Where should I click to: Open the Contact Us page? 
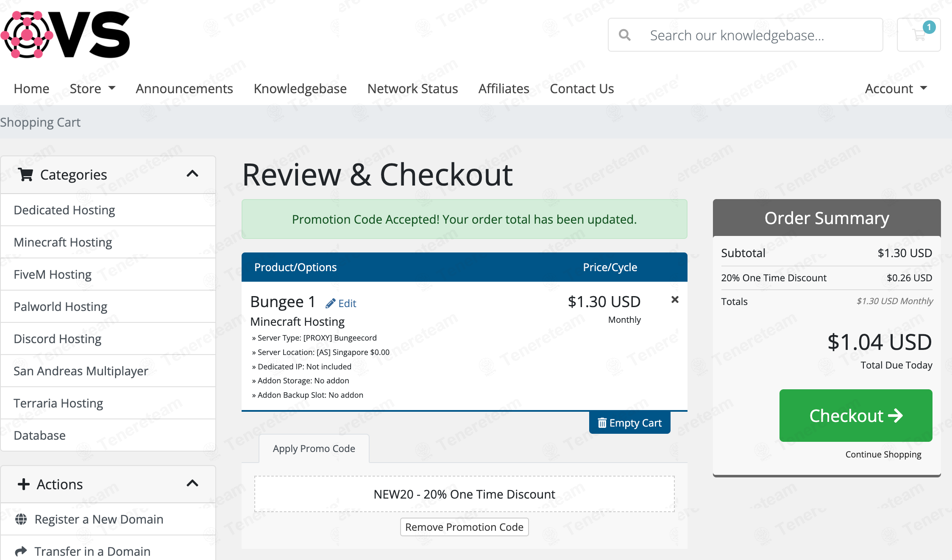582,89
